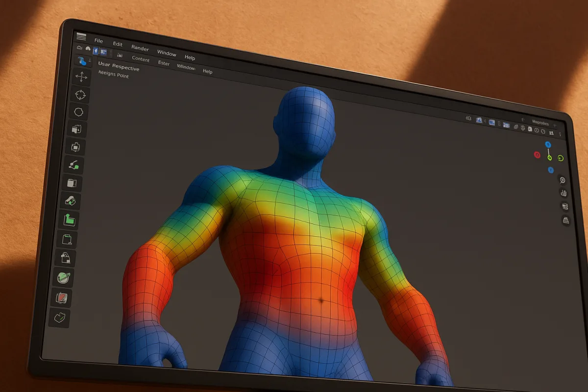
Task: Select the clipboard outline tool icon
Action: point(67,239)
